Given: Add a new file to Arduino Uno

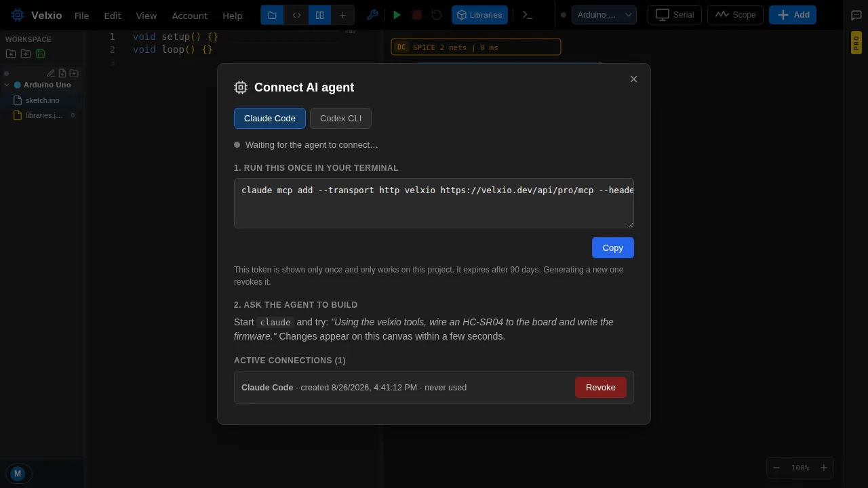Looking at the screenshot, I should point(62,73).
